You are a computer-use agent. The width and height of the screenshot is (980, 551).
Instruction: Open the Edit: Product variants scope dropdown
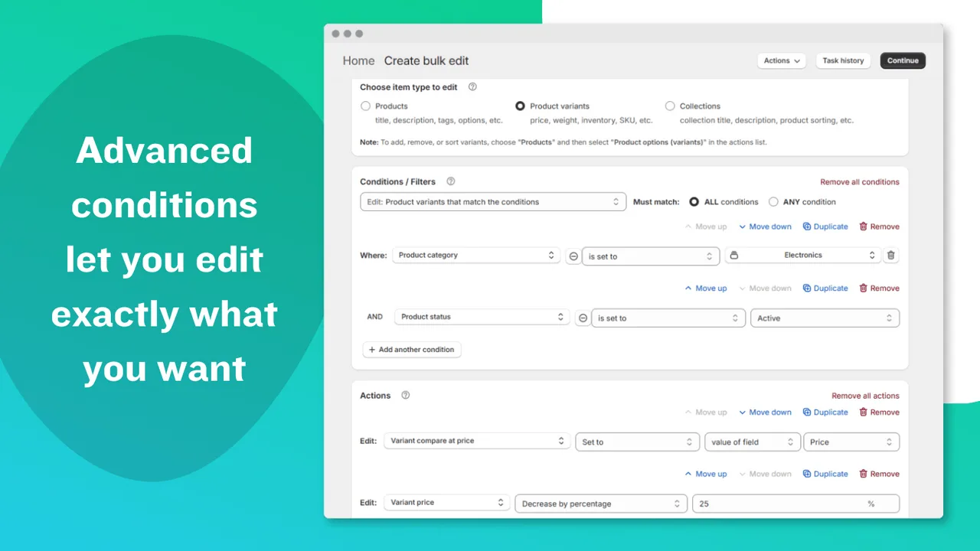point(493,202)
